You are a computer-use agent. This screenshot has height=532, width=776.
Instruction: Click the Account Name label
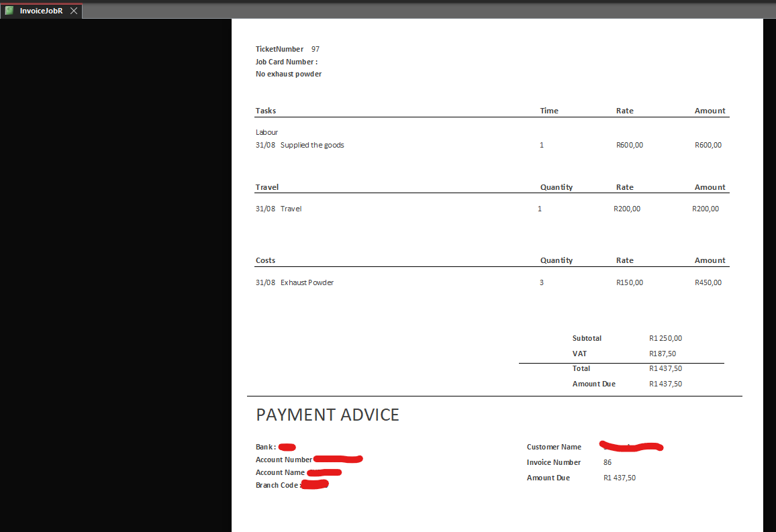[280, 472]
